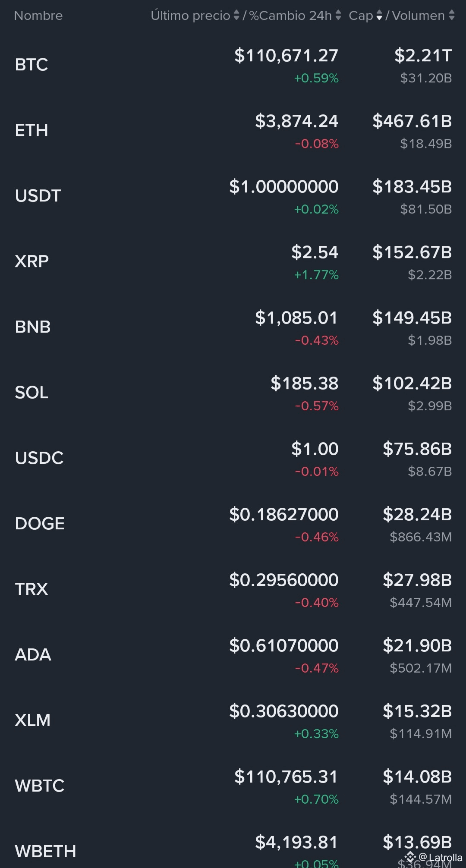
Task: Sort by Volumen arrow icon
Action: [x=452, y=16]
